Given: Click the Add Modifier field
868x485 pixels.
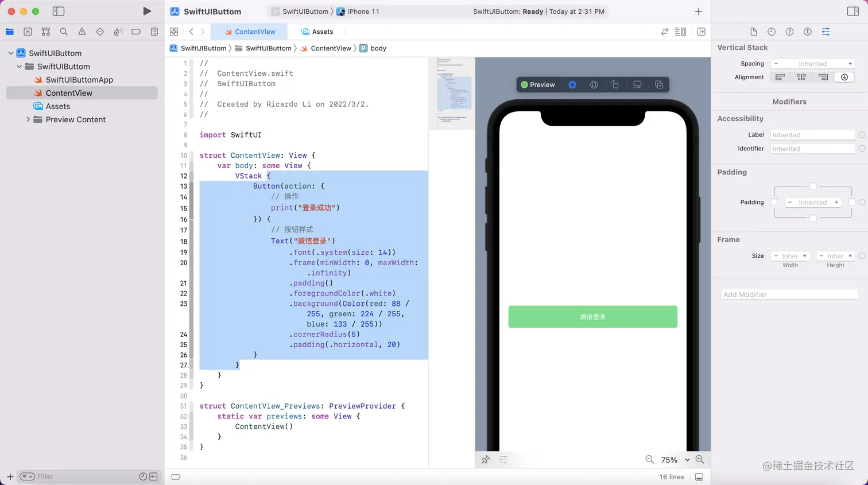Looking at the screenshot, I should click(x=789, y=294).
